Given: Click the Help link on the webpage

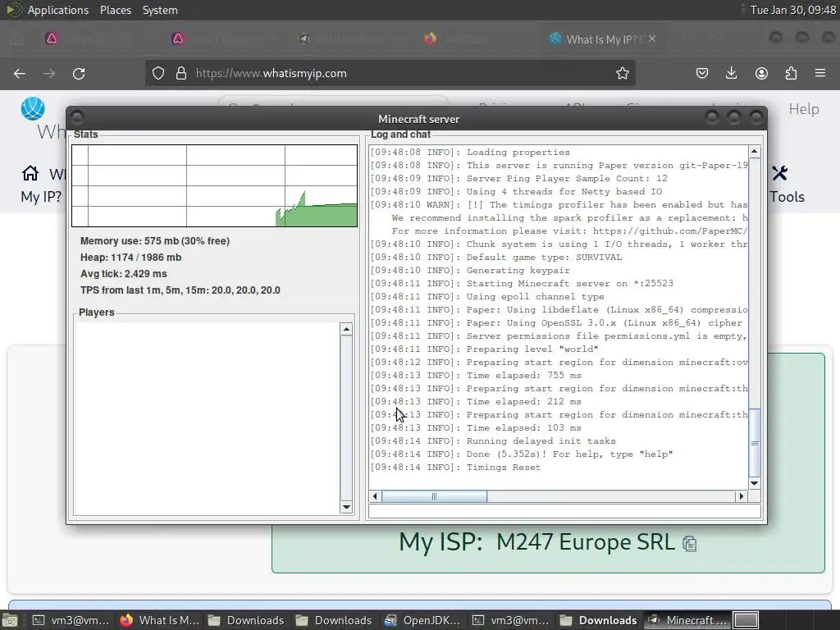Looking at the screenshot, I should coord(804,109).
